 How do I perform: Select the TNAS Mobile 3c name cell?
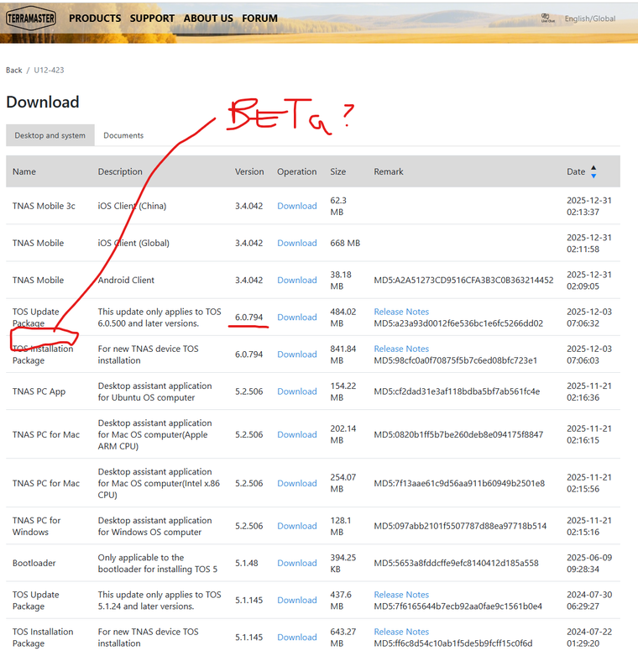[44, 206]
